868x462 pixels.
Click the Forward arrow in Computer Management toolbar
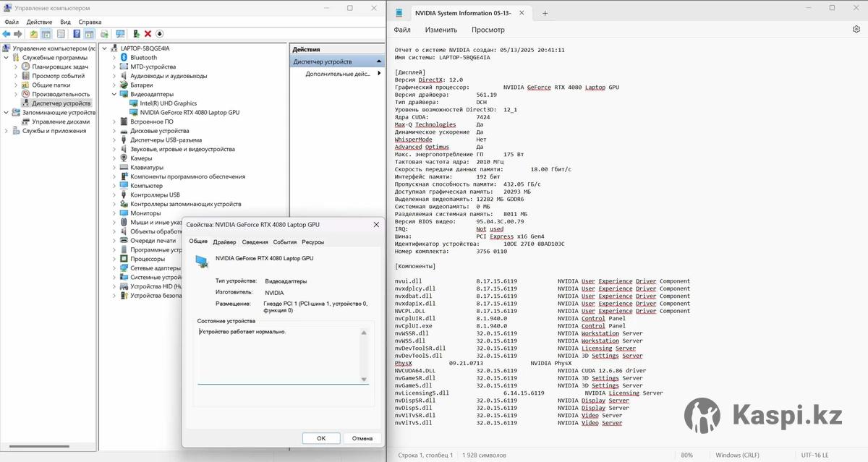17,34
